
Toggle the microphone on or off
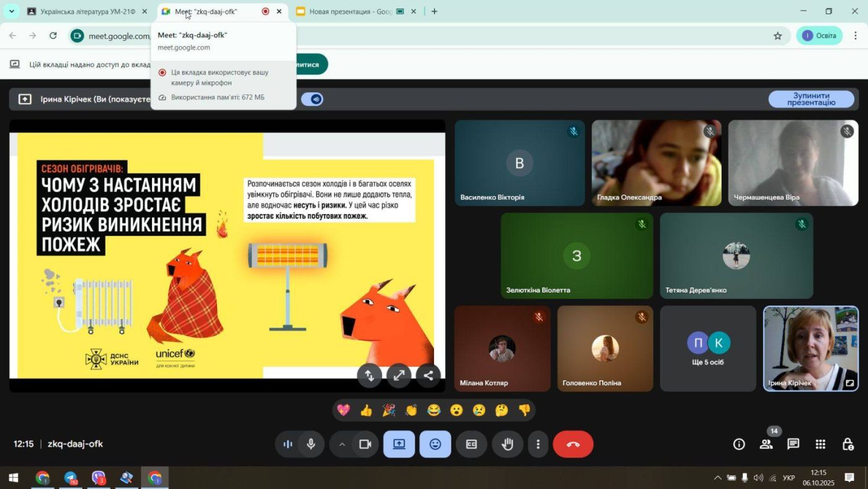click(311, 444)
